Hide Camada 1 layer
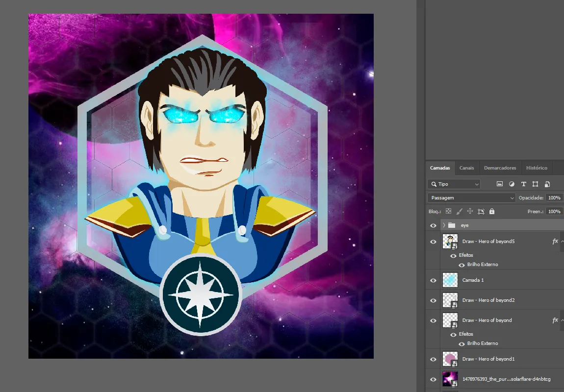The image size is (564, 392). 433,280
